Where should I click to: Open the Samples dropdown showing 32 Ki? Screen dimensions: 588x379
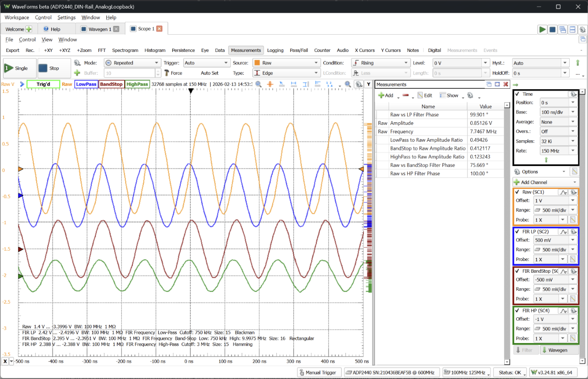coord(558,141)
